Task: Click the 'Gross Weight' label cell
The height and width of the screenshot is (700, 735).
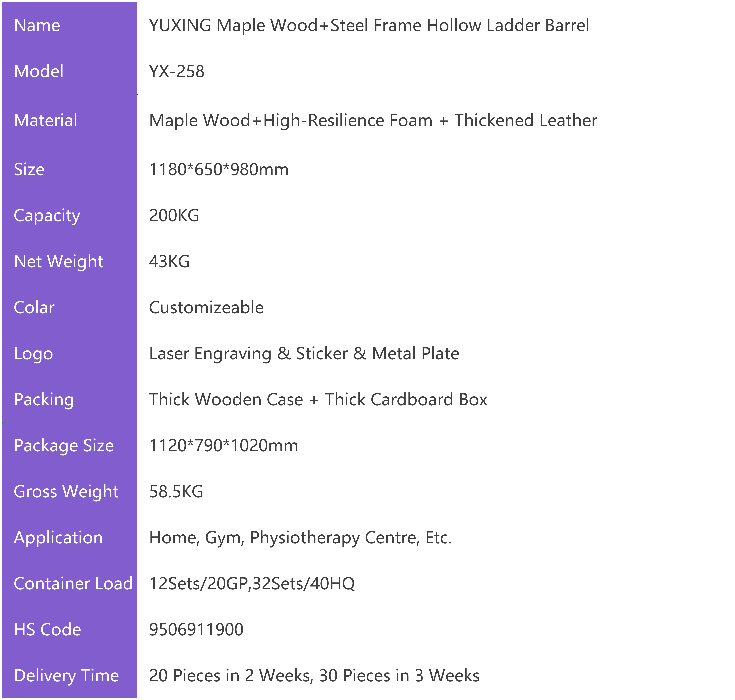Action: (x=69, y=491)
